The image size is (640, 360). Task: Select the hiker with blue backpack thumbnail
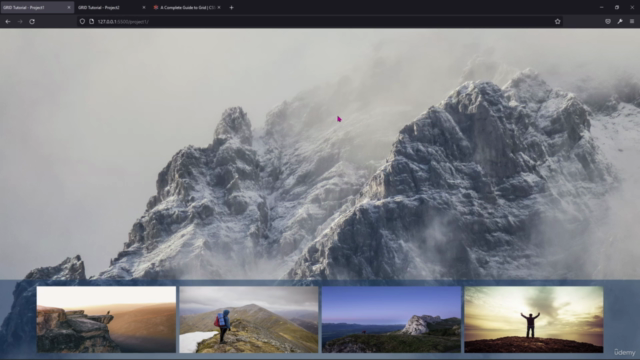[x=249, y=319]
